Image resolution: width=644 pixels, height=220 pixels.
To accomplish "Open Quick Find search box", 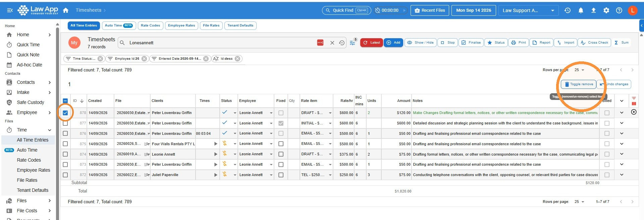I will tap(346, 10).
